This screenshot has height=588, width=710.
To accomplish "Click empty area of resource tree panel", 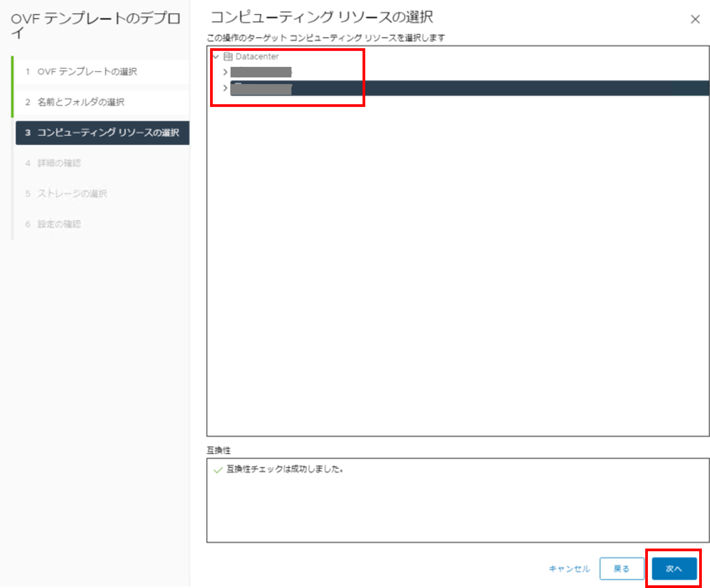I will coord(457,270).
